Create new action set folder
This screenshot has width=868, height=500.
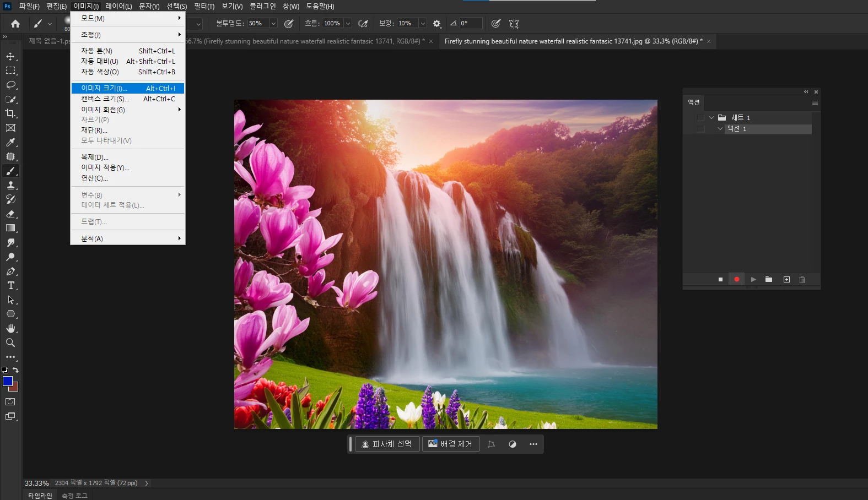(x=769, y=280)
